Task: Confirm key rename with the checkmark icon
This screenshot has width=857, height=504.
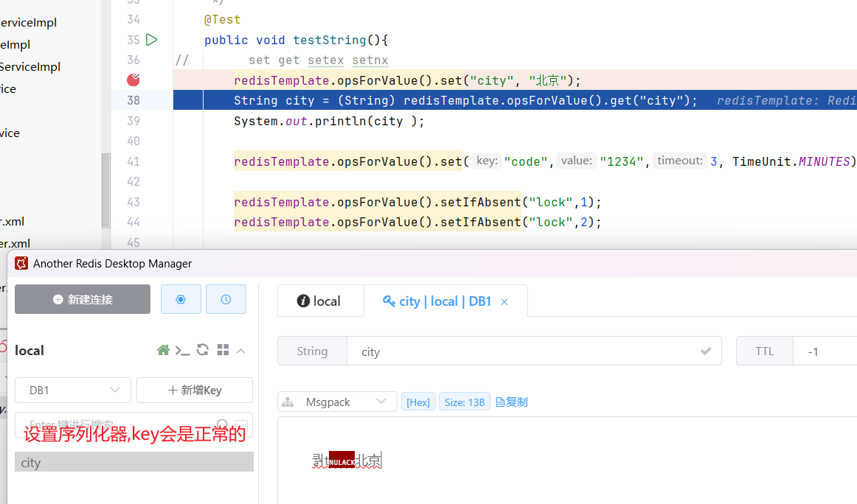Action: (706, 351)
